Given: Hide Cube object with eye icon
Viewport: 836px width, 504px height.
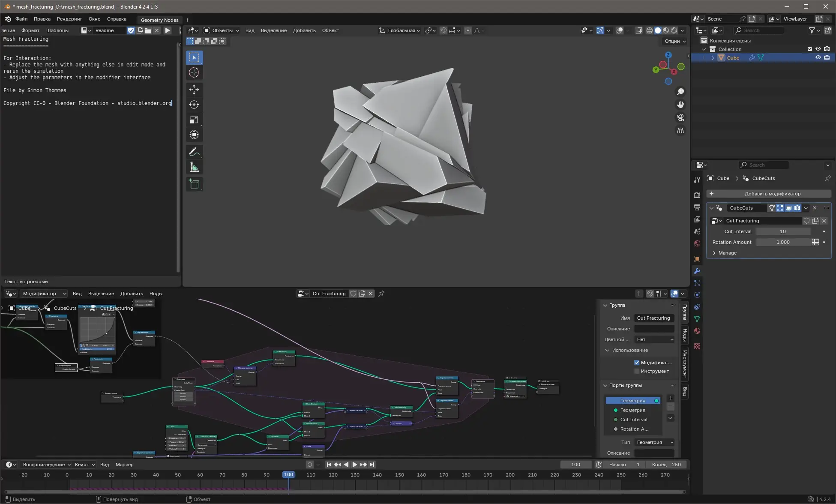Looking at the screenshot, I should 818,57.
